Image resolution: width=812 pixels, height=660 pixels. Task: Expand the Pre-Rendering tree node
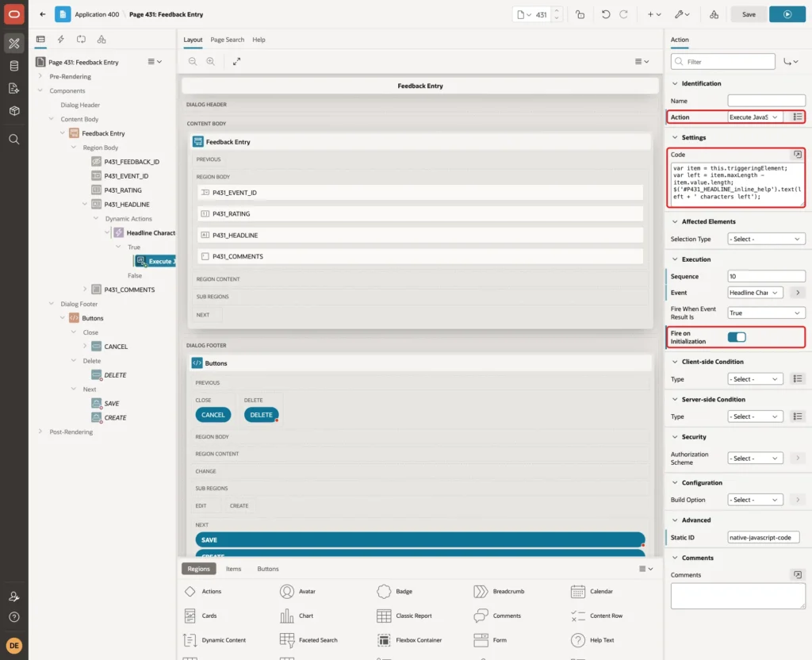[40, 76]
